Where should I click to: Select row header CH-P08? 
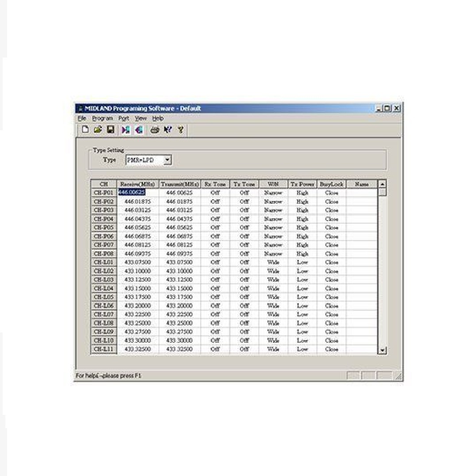coord(104,253)
